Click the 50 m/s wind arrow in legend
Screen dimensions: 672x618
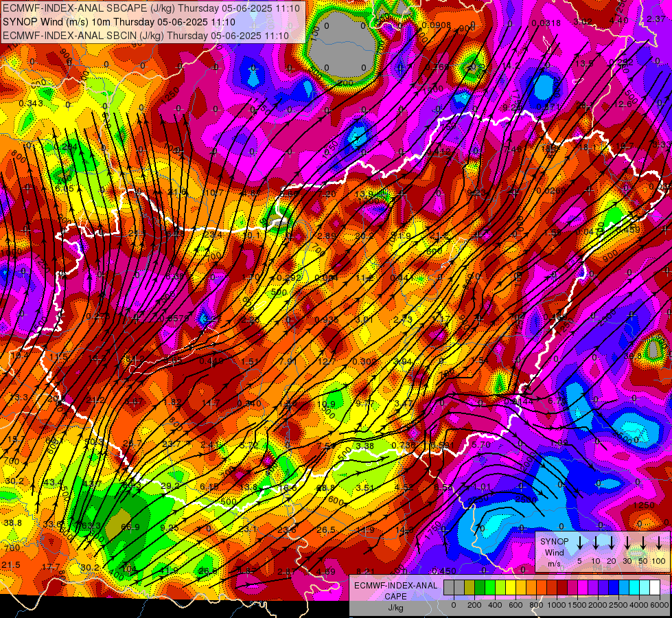(x=643, y=542)
